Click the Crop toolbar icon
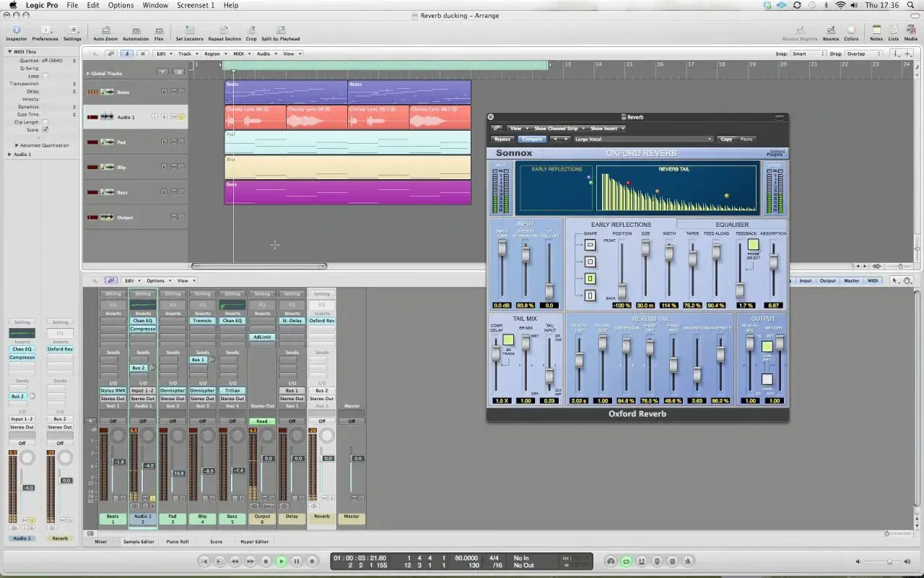The height and width of the screenshot is (578, 924). point(251,33)
